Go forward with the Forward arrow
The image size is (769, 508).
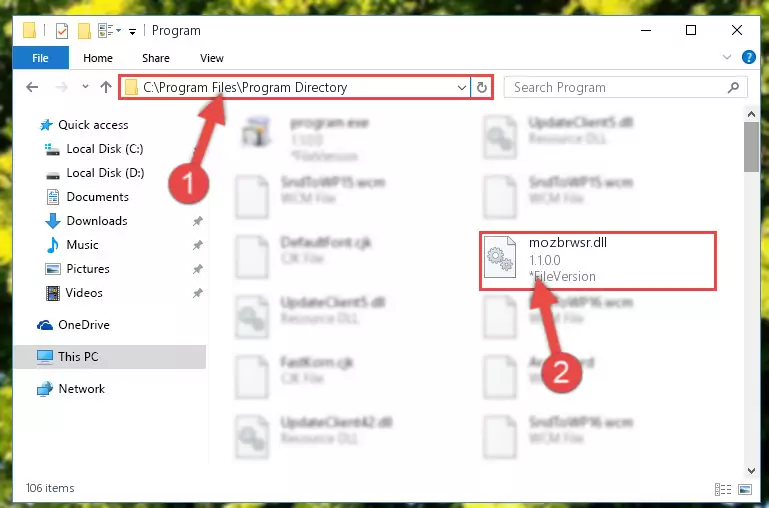coord(62,87)
